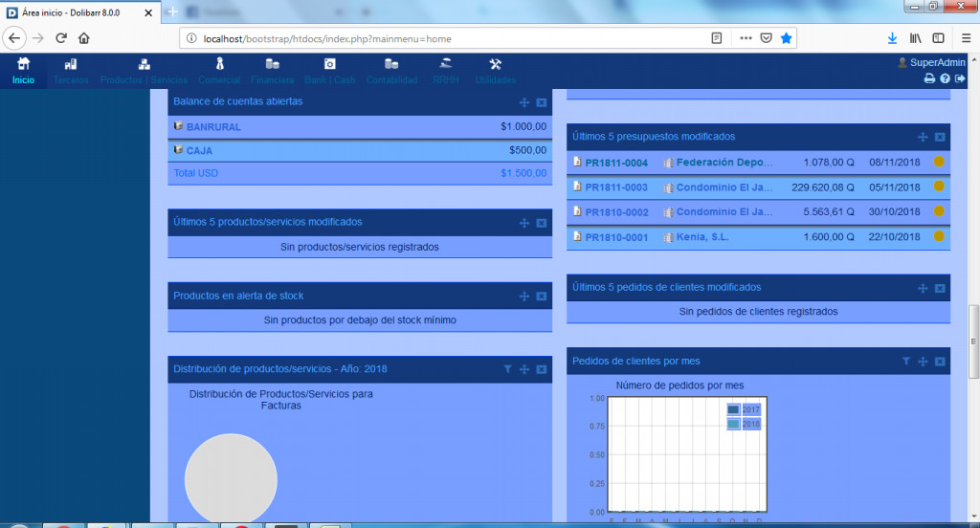Screen dimensions: 980x528
Task: Open proposal PR1811-0004
Action: coord(616,163)
